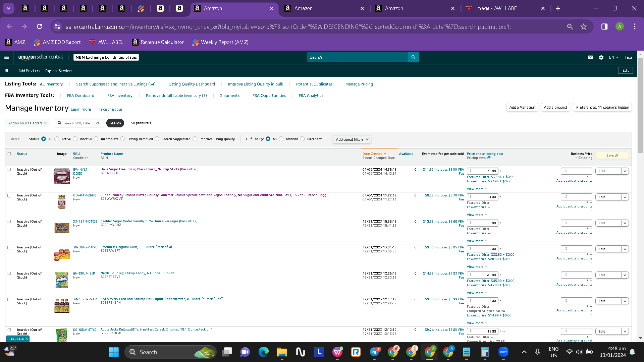Open File Explorer from the taskbar

click(282, 352)
